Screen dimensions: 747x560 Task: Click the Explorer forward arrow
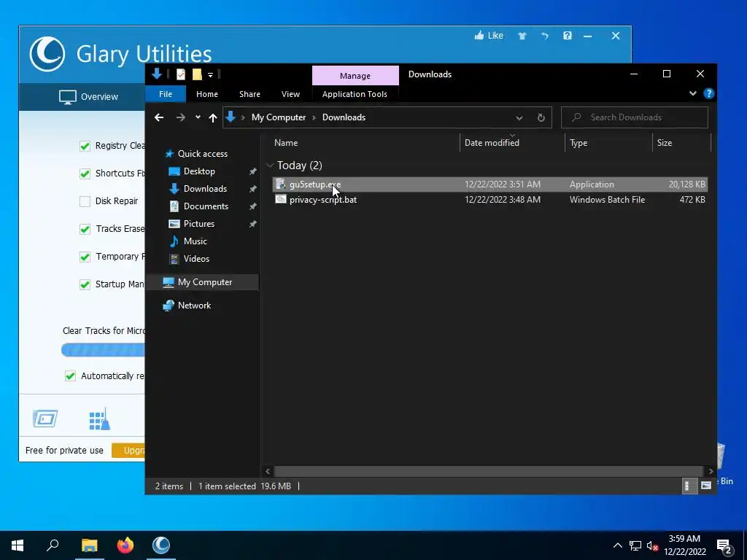(x=181, y=117)
